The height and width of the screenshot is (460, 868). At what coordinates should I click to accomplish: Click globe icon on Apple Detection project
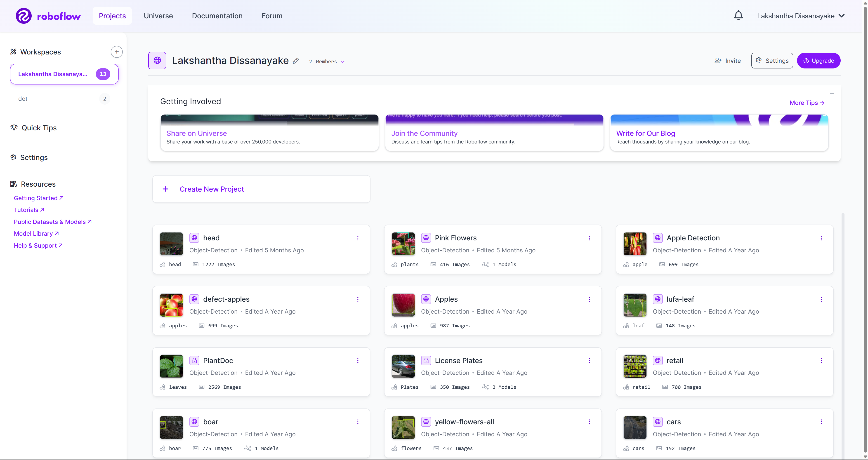coord(658,238)
